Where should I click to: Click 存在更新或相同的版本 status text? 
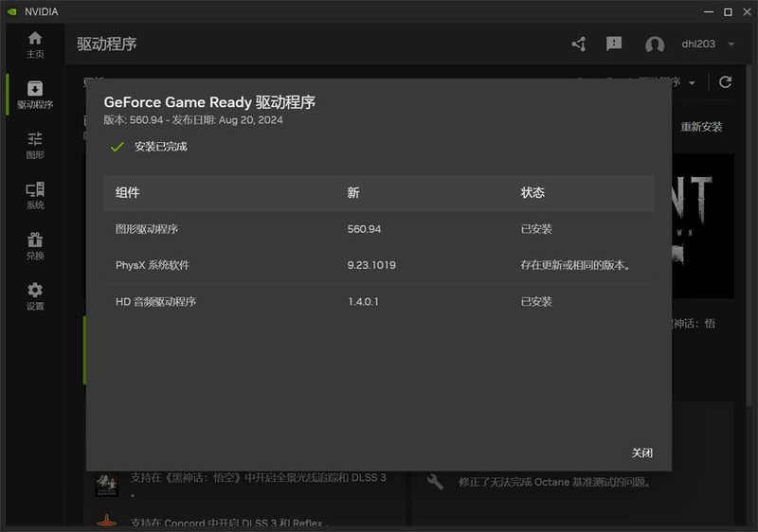pyautogui.click(x=575, y=265)
